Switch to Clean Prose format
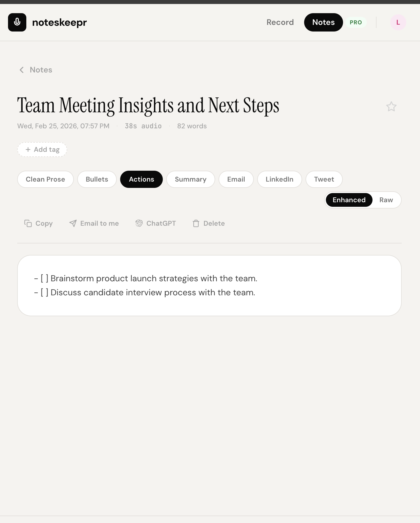Screen dimensions: 420x523 45,179
